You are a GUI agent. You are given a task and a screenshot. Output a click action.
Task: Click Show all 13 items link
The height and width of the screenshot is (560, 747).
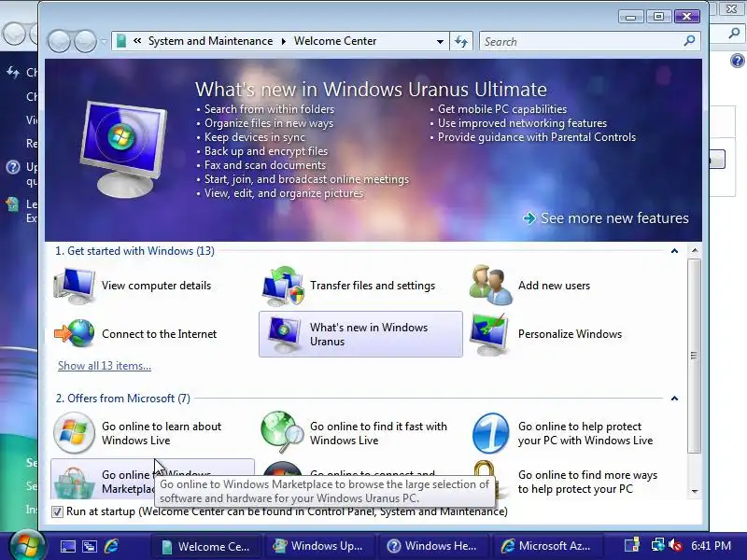(x=105, y=366)
